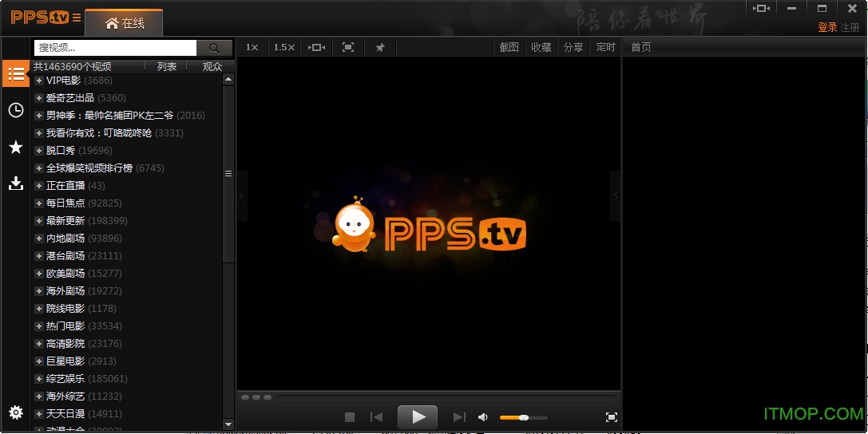Viewport: 868px width, 434px height.
Task: Toggle the toolbar fullscreen icon
Action: pos(347,48)
